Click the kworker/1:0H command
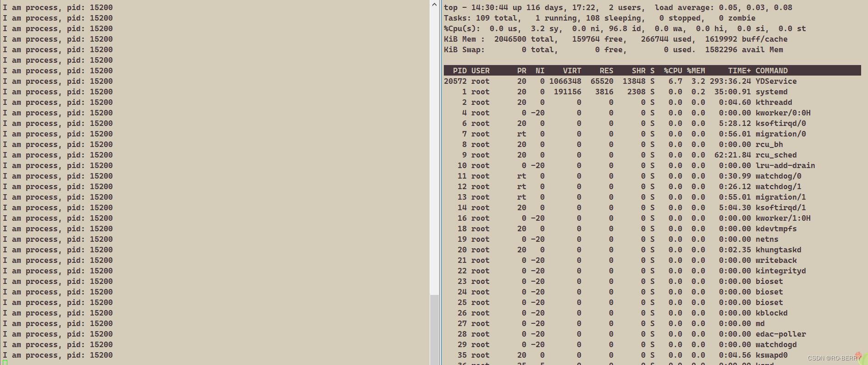This screenshot has height=365, width=868. [783, 218]
